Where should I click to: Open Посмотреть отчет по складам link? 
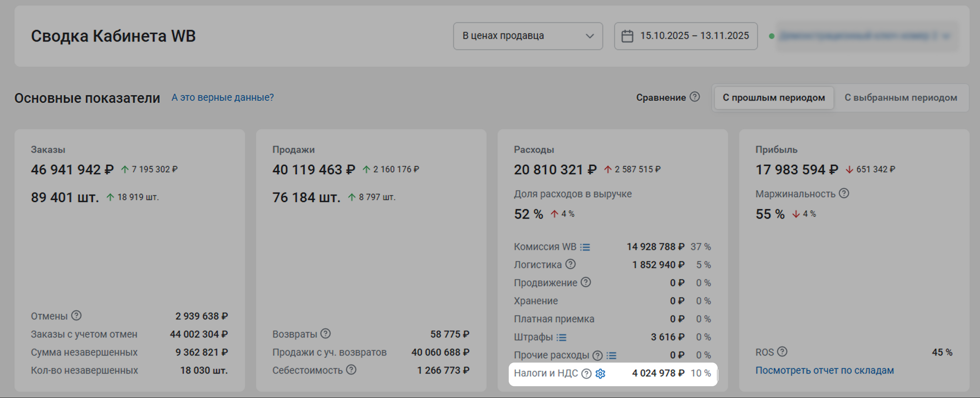[825, 370]
